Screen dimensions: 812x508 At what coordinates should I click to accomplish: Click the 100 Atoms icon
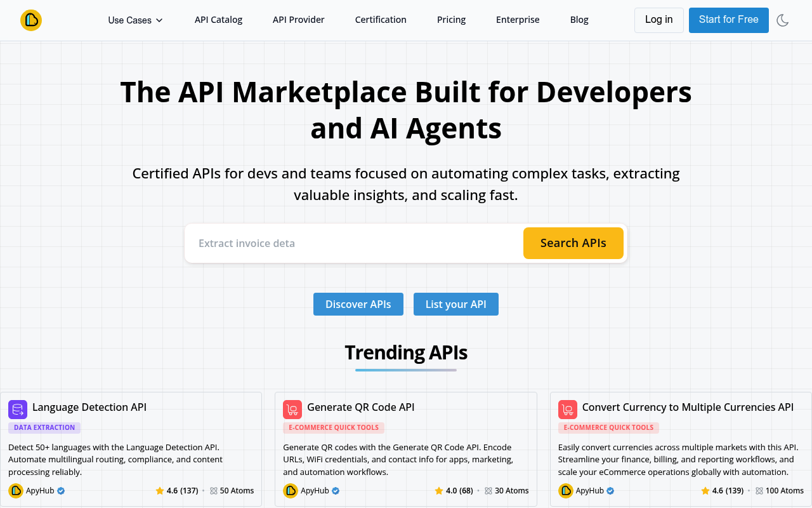(759, 491)
